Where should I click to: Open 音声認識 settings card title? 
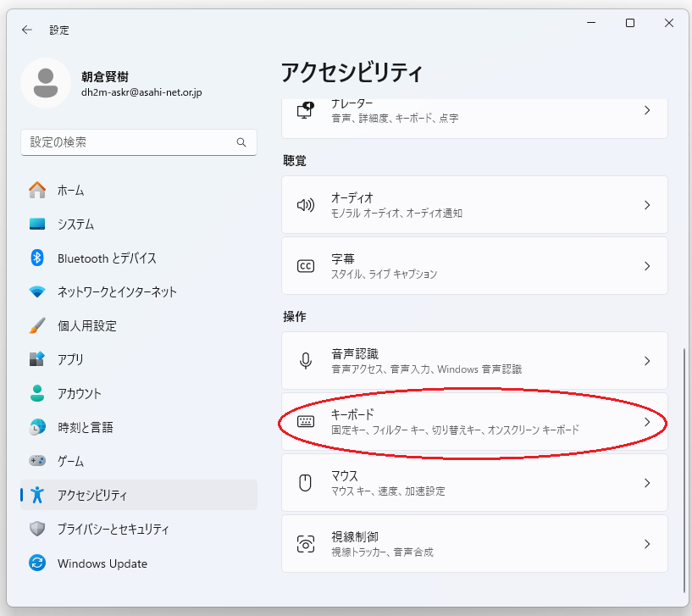point(355,353)
